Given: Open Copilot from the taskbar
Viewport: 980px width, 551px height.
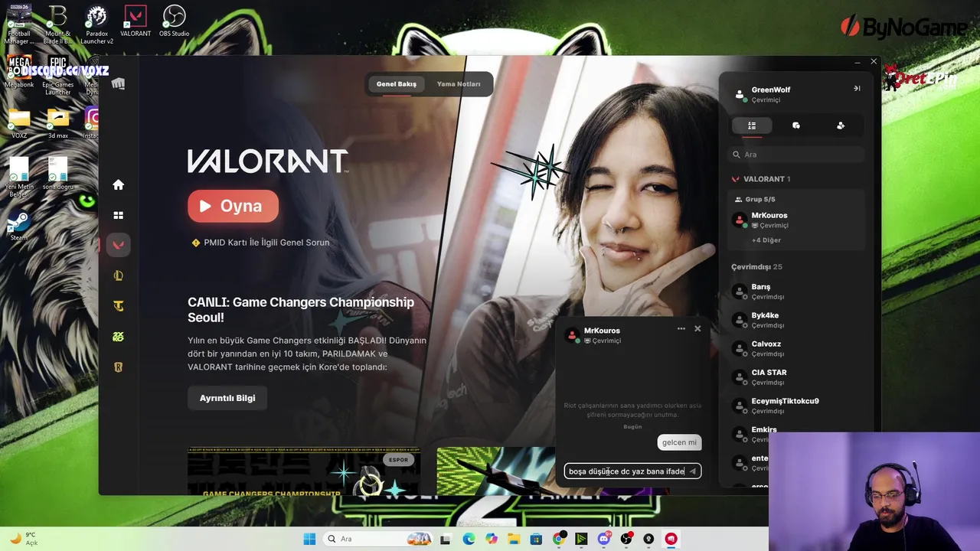Looking at the screenshot, I should click(491, 539).
